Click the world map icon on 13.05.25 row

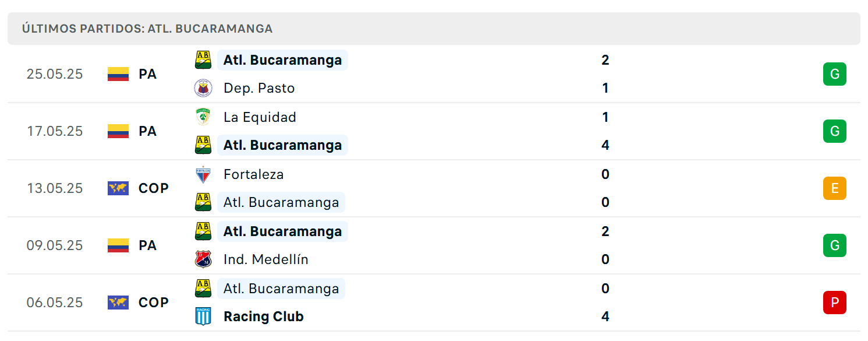click(x=118, y=188)
